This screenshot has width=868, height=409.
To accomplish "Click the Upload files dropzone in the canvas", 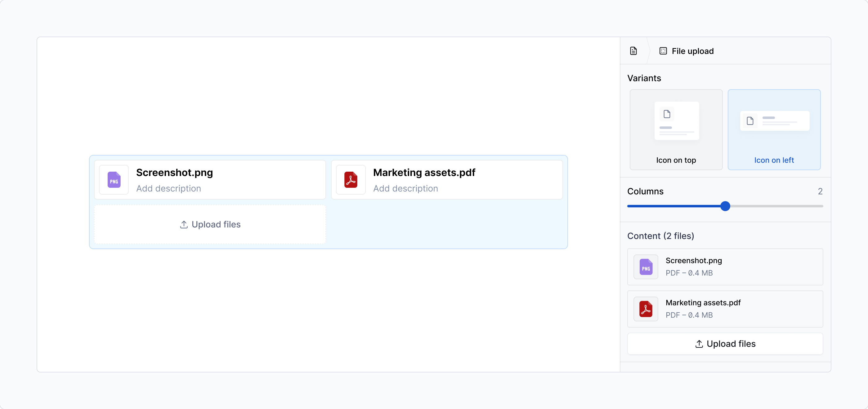I will 210,225.
